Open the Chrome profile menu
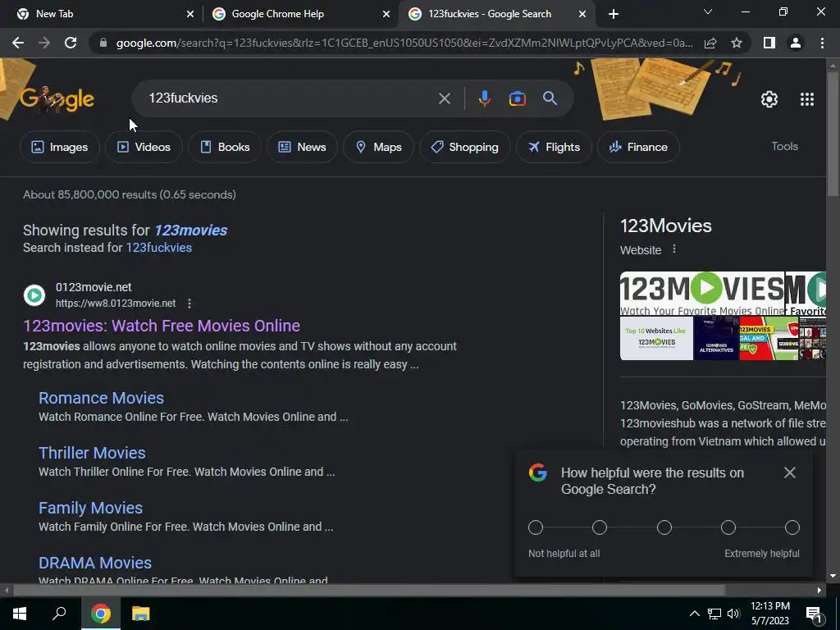 point(796,43)
